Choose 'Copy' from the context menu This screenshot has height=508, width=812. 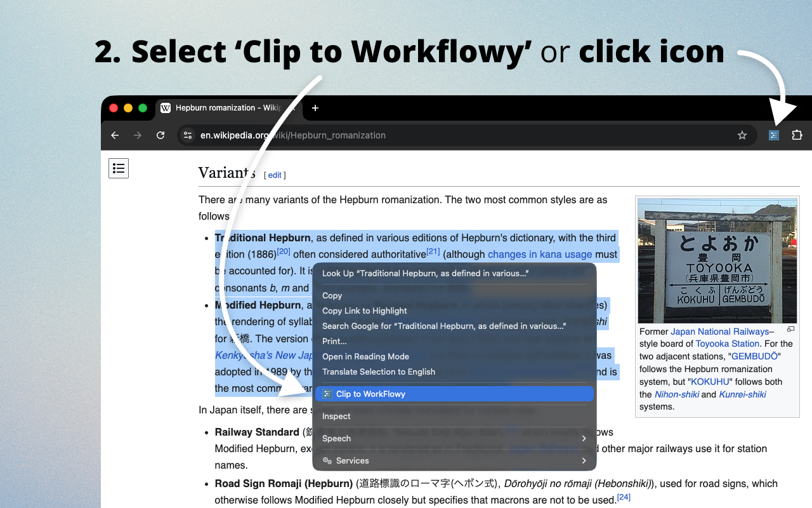332,295
